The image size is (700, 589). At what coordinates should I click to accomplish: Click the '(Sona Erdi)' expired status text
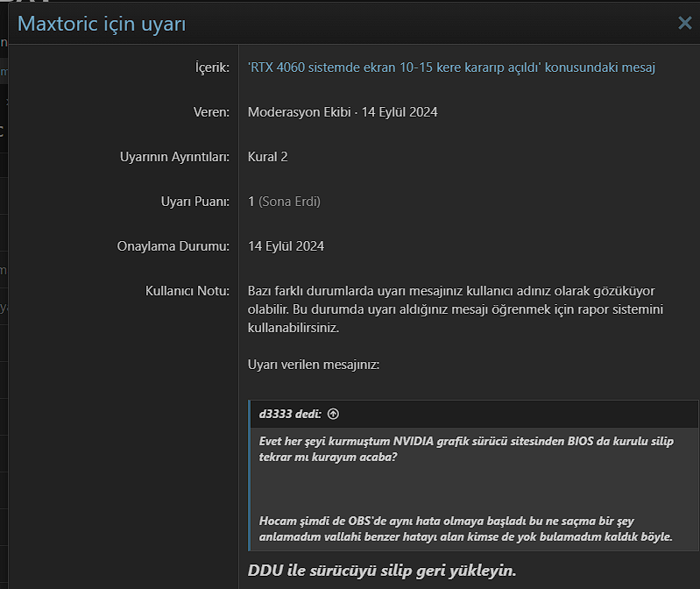click(290, 202)
